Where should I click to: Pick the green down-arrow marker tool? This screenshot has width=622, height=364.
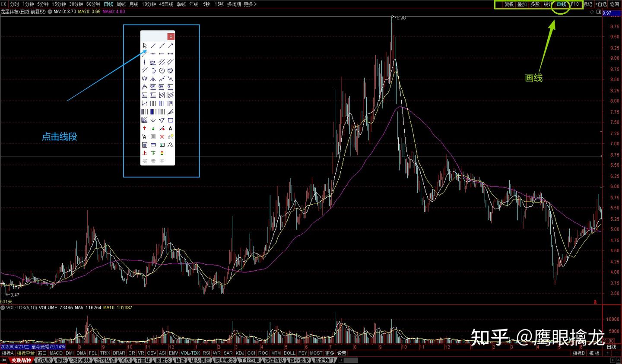click(x=153, y=128)
